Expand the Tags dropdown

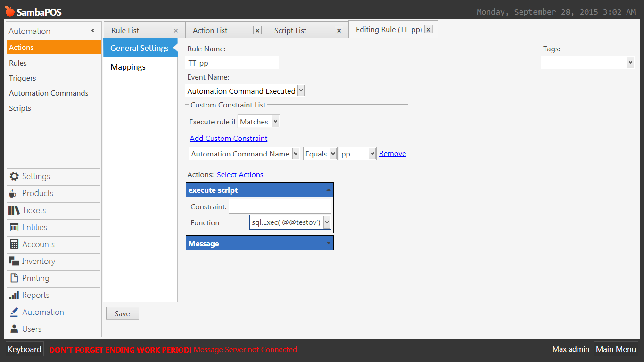630,62
